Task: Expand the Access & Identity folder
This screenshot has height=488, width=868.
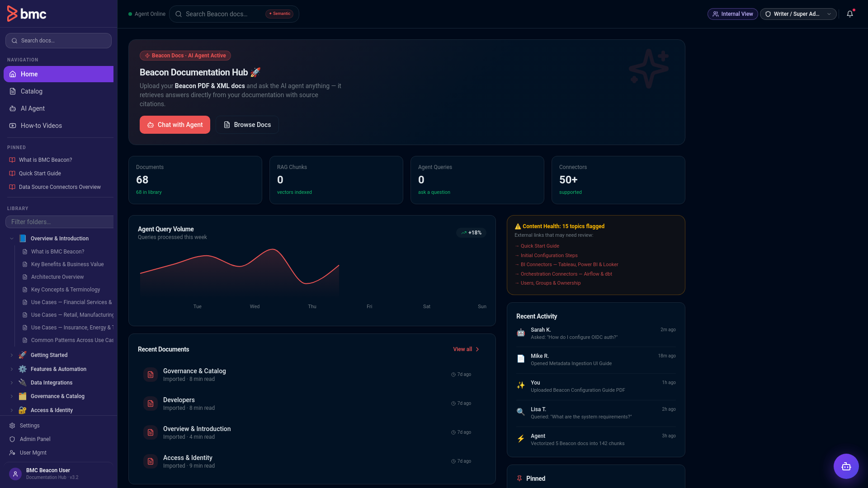Action: coord(12,410)
